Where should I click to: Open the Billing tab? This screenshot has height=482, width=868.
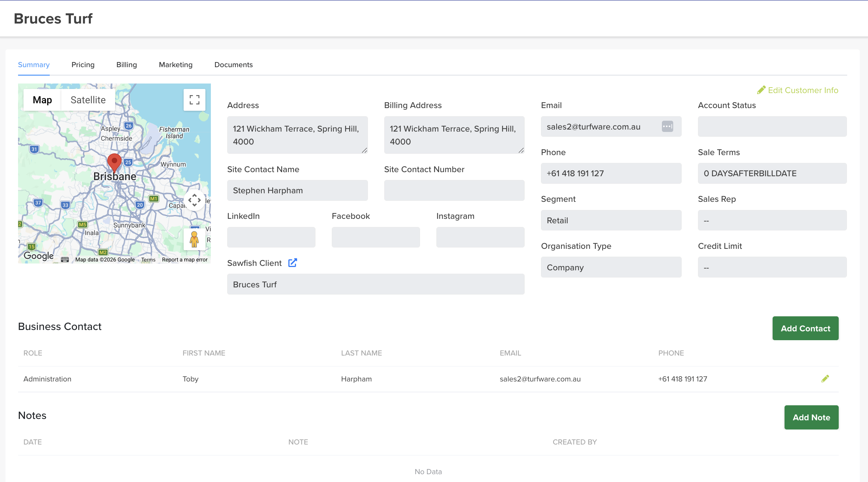(127, 65)
